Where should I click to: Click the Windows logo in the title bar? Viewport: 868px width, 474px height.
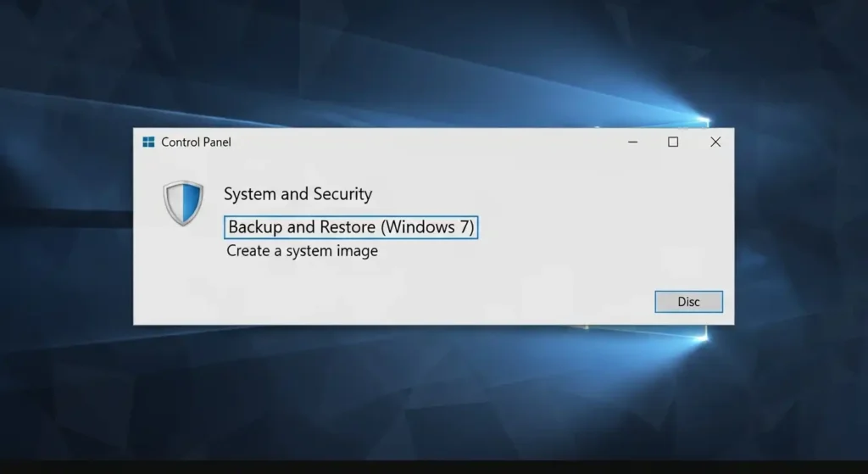pyautogui.click(x=148, y=142)
